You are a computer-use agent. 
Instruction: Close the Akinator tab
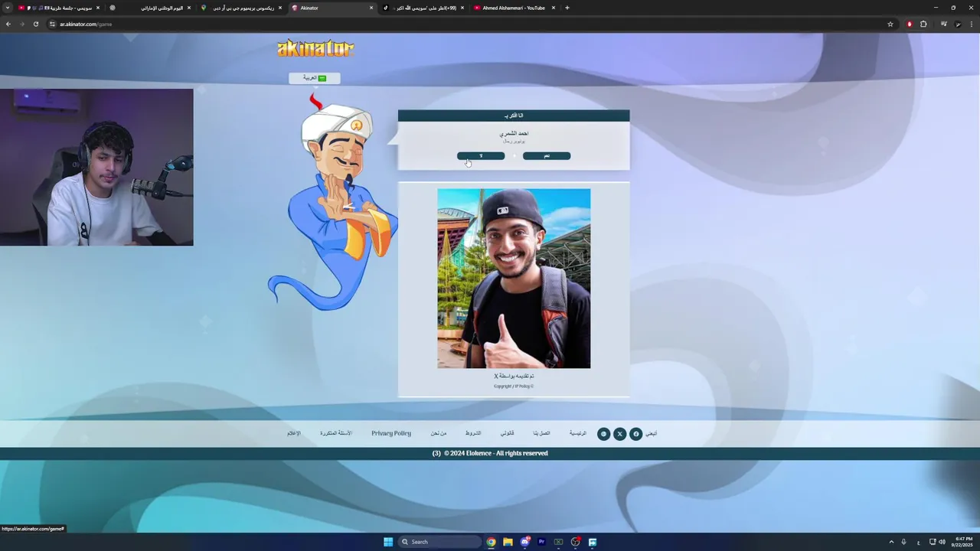[x=371, y=8]
